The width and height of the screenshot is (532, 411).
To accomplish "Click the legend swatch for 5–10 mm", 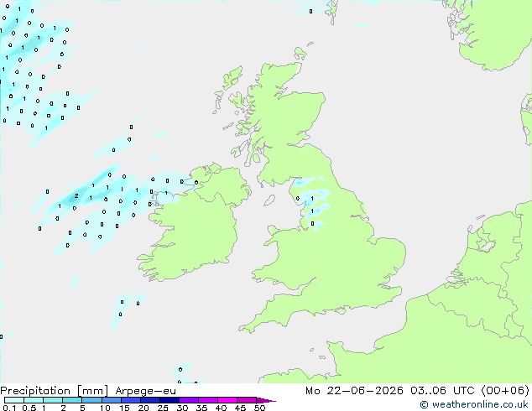I will pyautogui.click(x=91, y=400).
